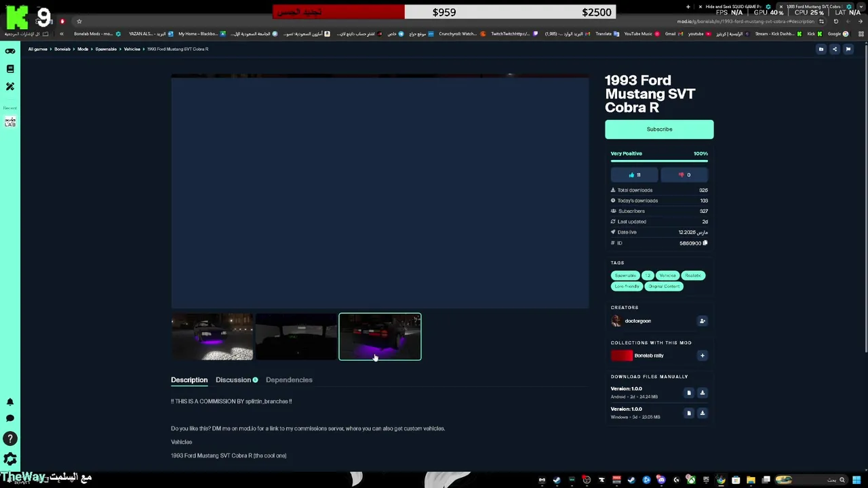Select the Description tab
Screen dimensions: 868x488
[189, 380]
